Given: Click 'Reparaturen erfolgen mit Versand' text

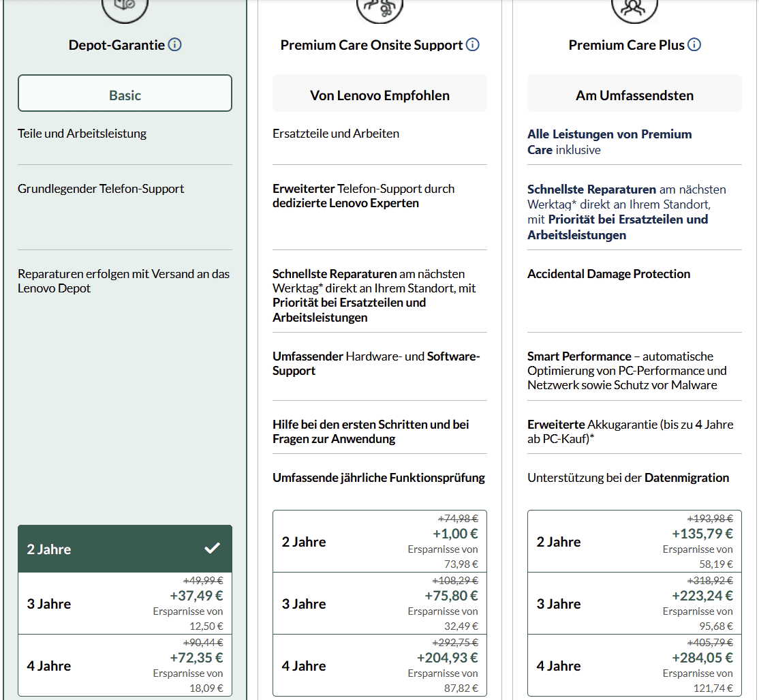Looking at the screenshot, I should tap(123, 281).
